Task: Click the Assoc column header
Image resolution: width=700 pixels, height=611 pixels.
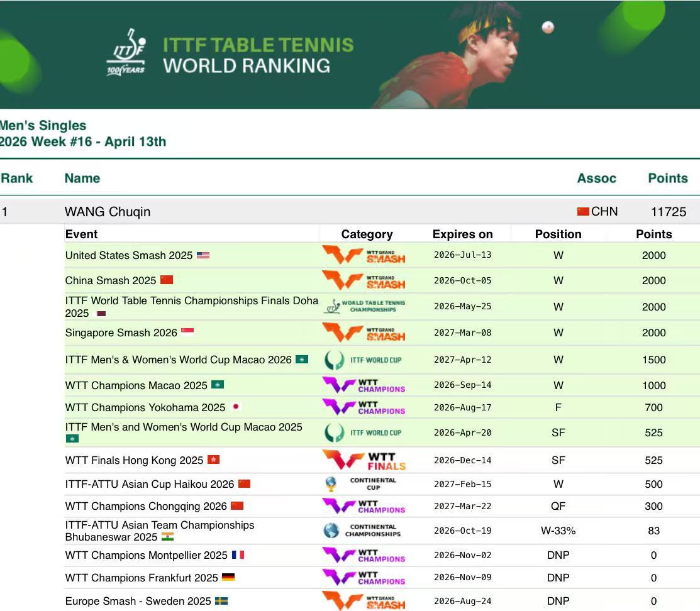Action: click(x=596, y=178)
